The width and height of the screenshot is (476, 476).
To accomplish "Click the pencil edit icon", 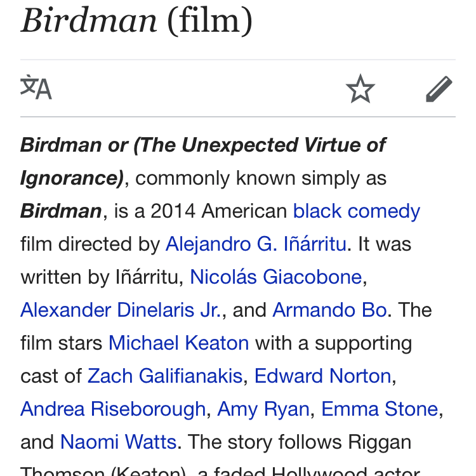I will pos(439,89).
